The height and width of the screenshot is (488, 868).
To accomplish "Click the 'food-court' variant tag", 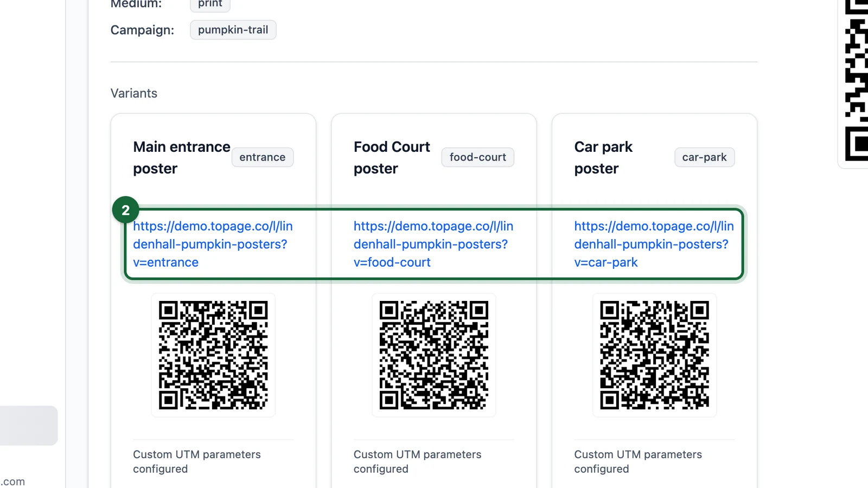I will point(478,157).
